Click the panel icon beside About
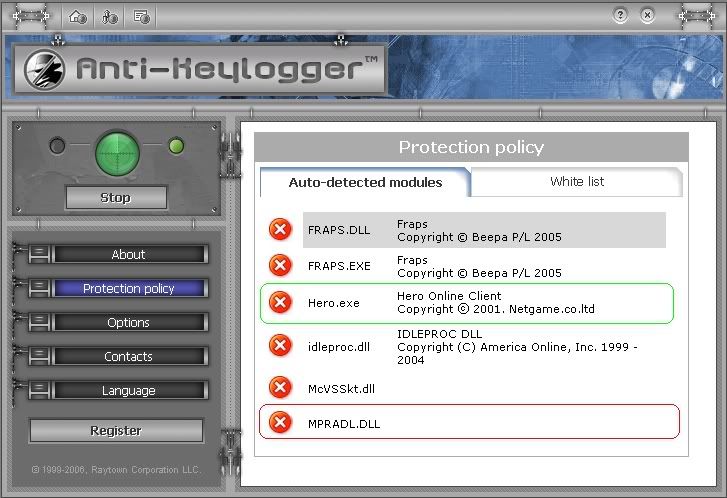This screenshot has height=498, width=727. (x=39, y=254)
